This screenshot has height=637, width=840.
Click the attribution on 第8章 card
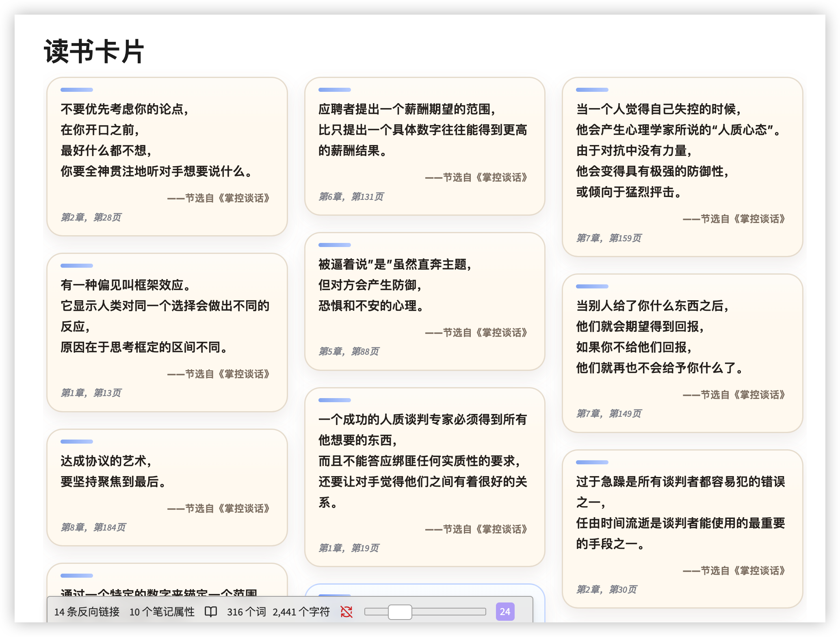click(219, 509)
